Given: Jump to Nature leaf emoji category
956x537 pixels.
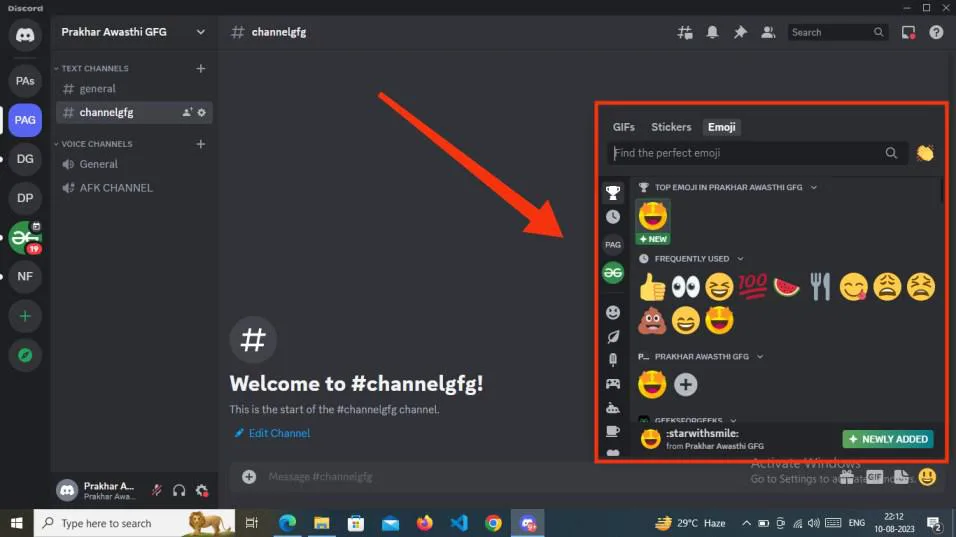Looking at the screenshot, I should click(x=613, y=336).
